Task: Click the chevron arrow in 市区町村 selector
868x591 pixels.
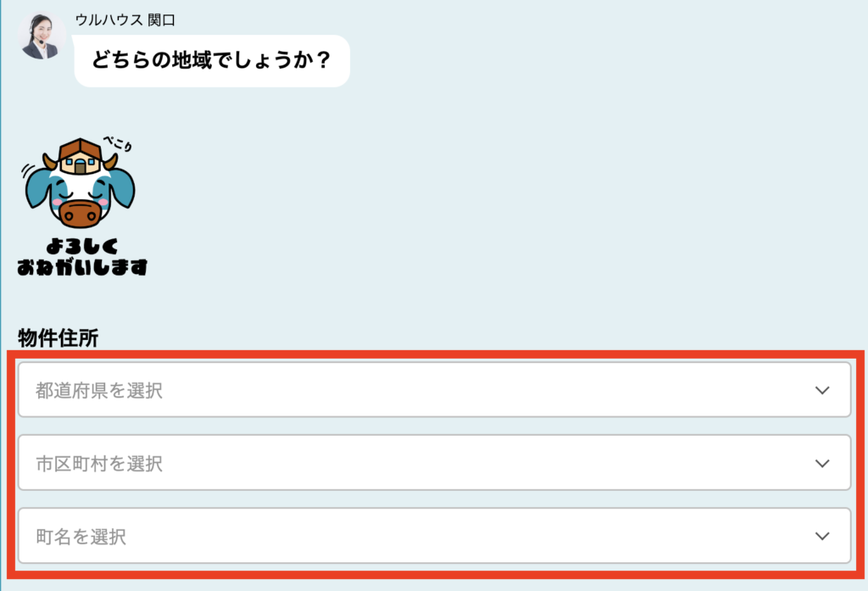Action: tap(821, 463)
